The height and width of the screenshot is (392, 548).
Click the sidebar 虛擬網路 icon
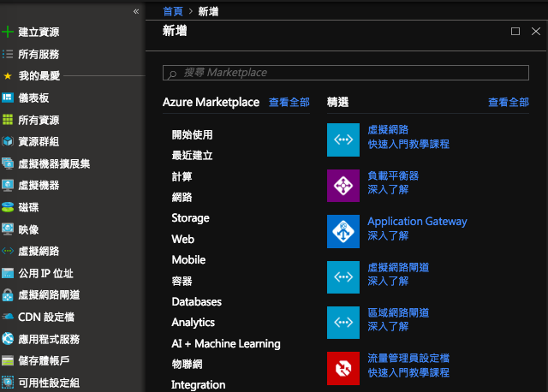8,251
